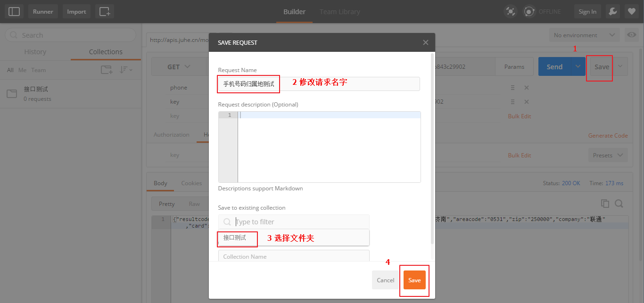This screenshot has height=303, width=644.
Task: Close the Save Request dialog
Action: pos(426,42)
